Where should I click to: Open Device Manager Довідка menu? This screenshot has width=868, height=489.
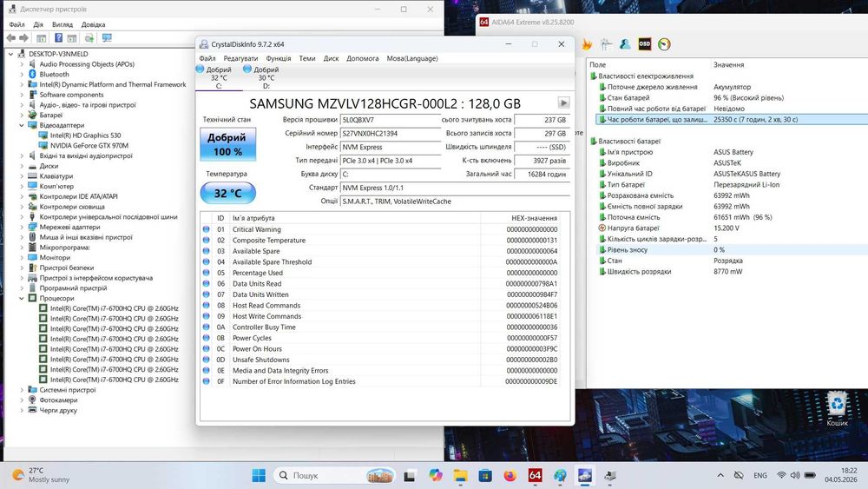(x=93, y=24)
